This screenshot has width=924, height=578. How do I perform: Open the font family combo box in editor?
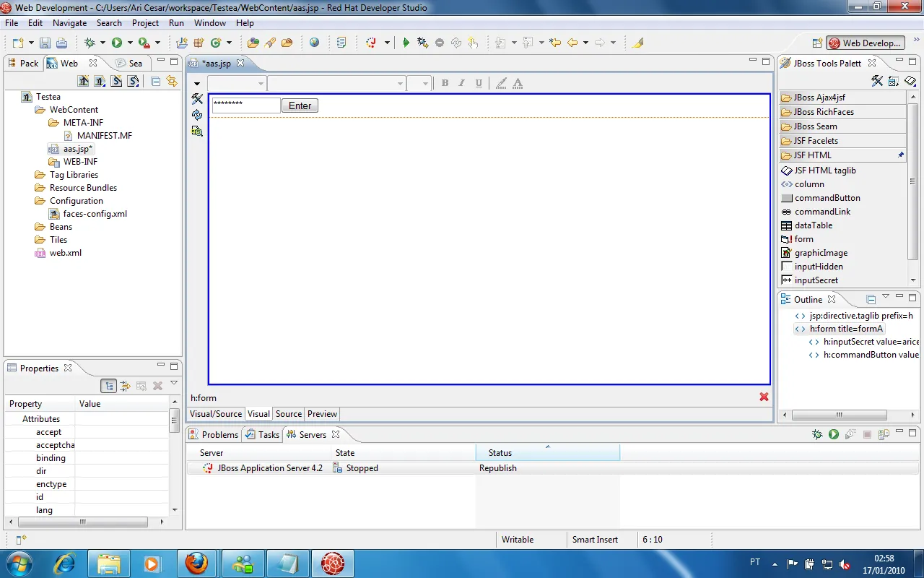(x=336, y=83)
